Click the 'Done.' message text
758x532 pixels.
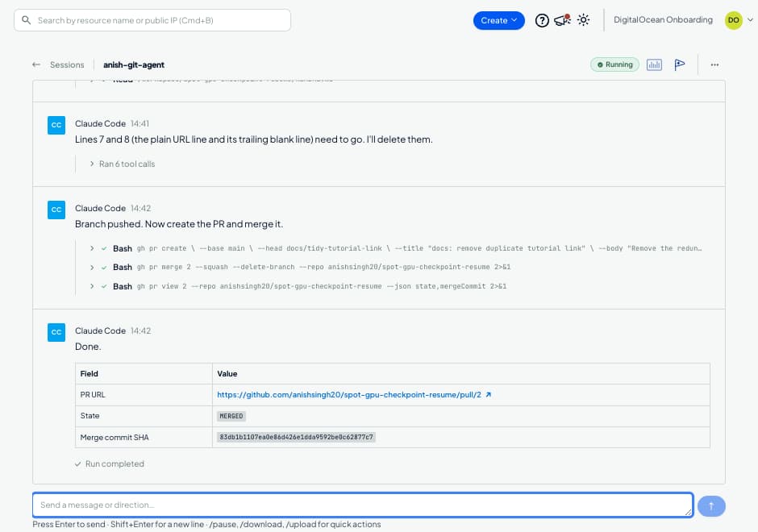tap(88, 347)
